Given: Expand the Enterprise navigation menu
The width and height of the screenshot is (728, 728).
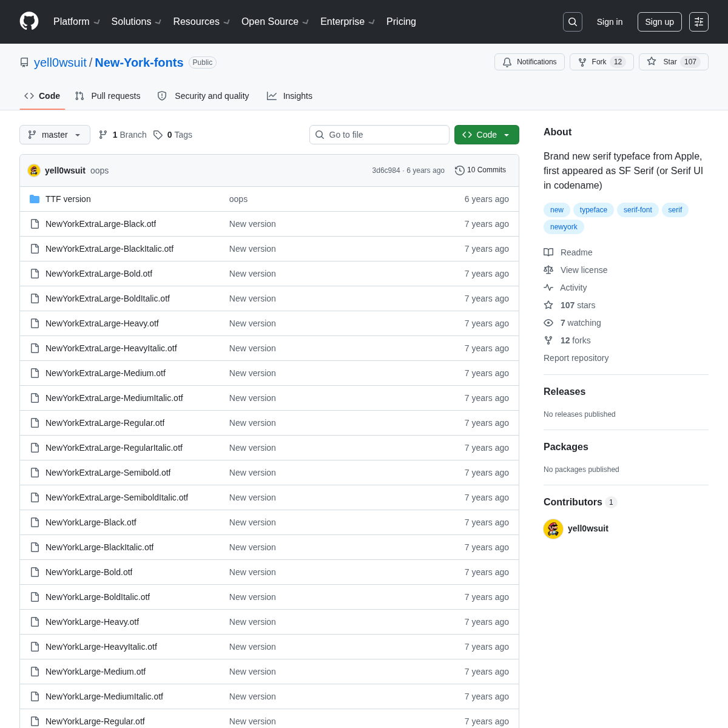Looking at the screenshot, I should [x=348, y=22].
